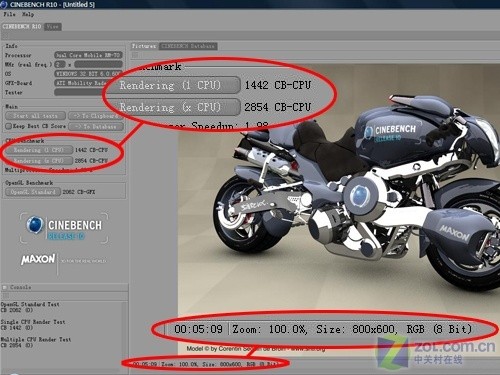The image size is (500, 375).
Task: Select the Pictures tab
Action: (x=144, y=46)
